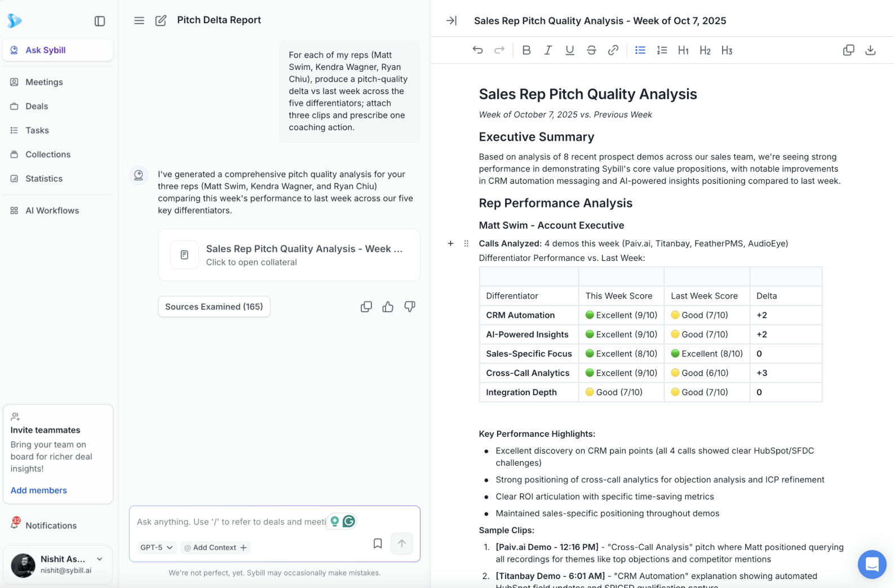Toggle strikethrough formatting
Viewport: 894px width, 588px height.
pos(591,50)
